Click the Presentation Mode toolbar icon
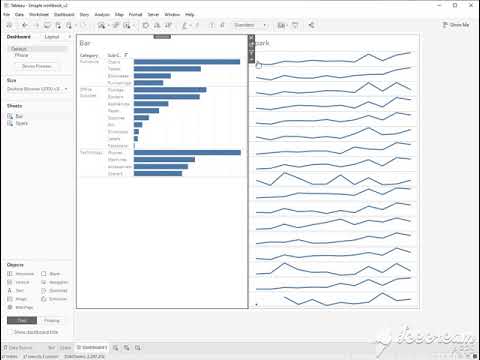480x360 pixels. [x=295, y=25]
